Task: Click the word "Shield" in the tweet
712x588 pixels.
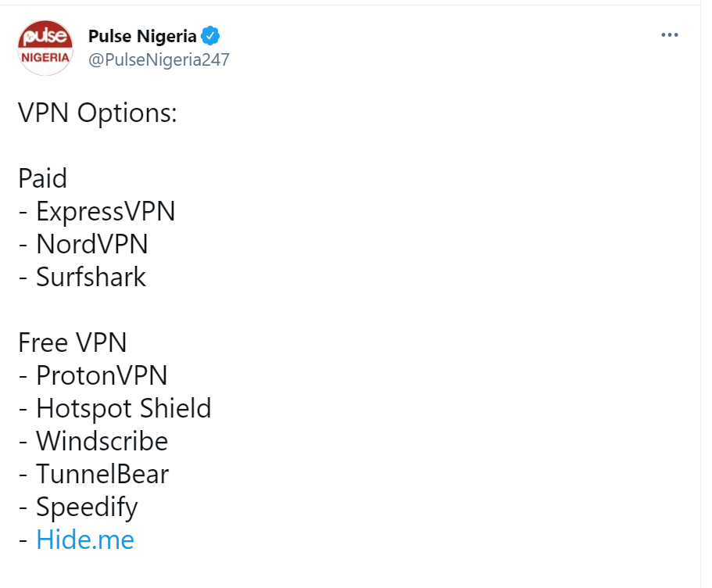Action: 175,408
